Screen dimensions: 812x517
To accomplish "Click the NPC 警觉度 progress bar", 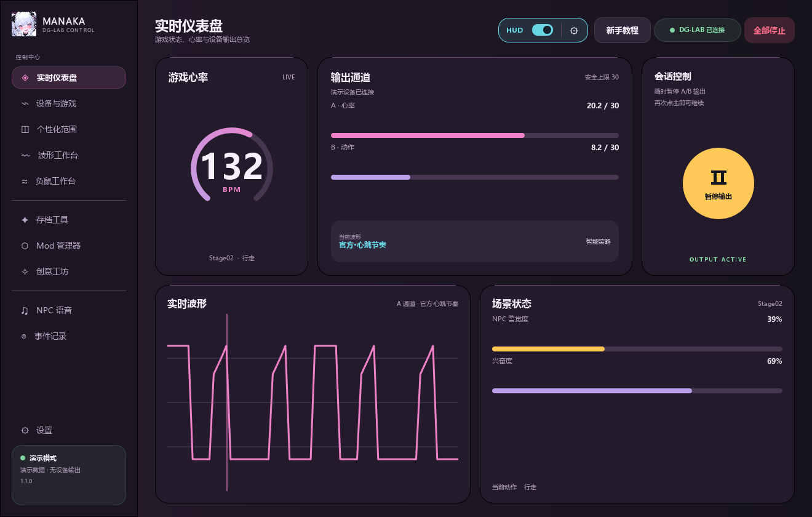I will click(637, 349).
